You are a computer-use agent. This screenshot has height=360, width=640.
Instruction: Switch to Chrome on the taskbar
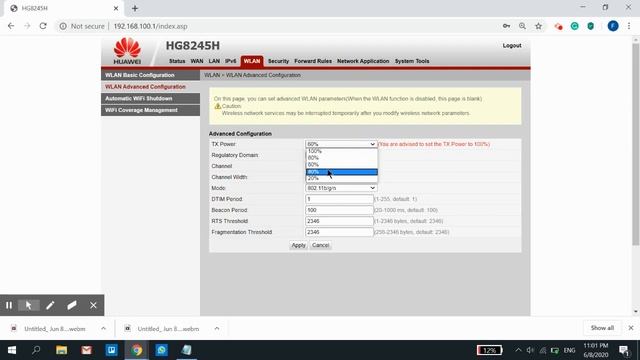click(x=137, y=350)
